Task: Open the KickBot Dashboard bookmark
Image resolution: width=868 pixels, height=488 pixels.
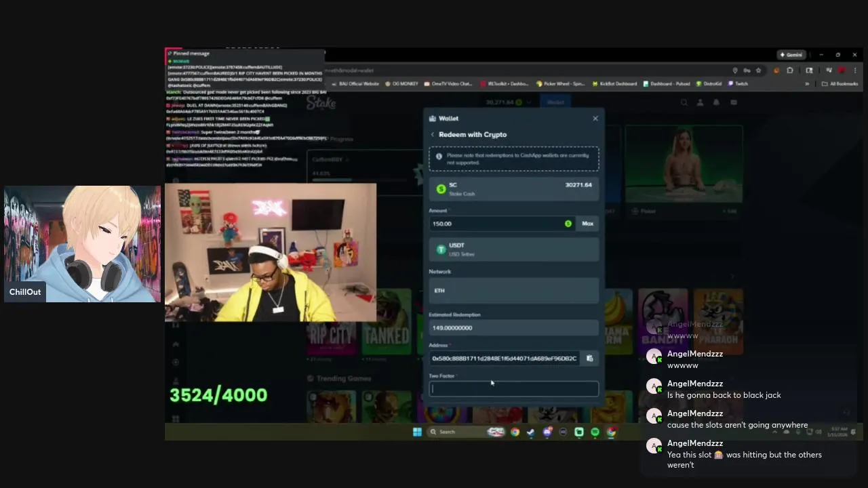Action: [614, 84]
